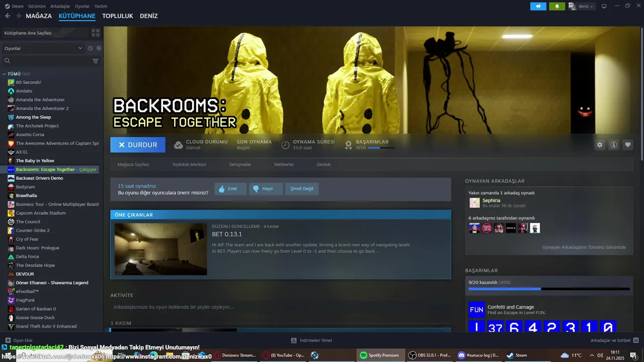
Task: Switch library to grid collections view
Action: click(96, 33)
